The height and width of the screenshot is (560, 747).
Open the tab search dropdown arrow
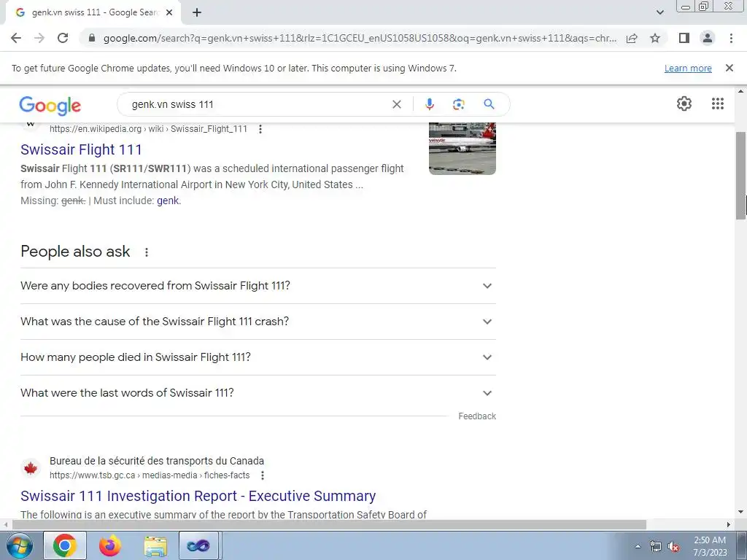(x=659, y=12)
